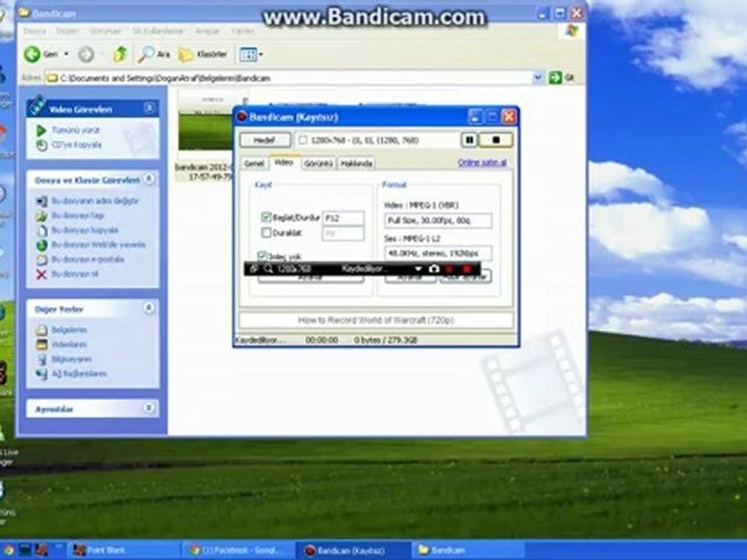The width and height of the screenshot is (747, 560).
Task: Pause recording with Bandicam's pause button
Action: pyautogui.click(x=469, y=140)
